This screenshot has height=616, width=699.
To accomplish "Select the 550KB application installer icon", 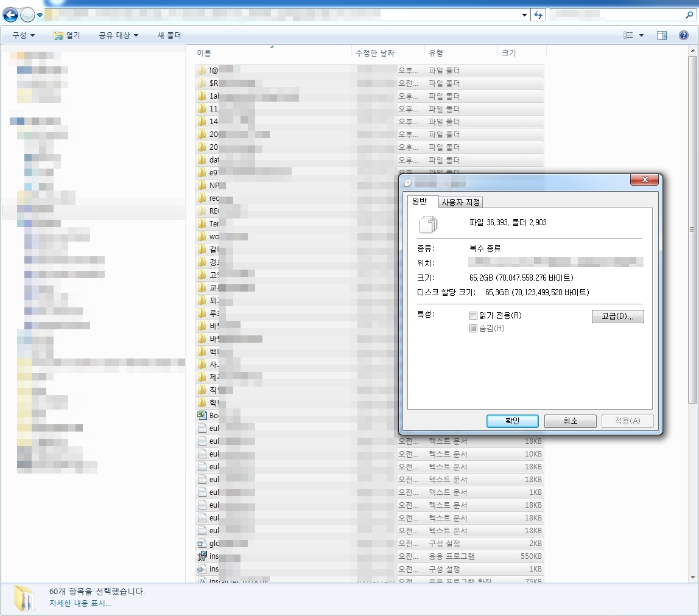I will [202, 556].
